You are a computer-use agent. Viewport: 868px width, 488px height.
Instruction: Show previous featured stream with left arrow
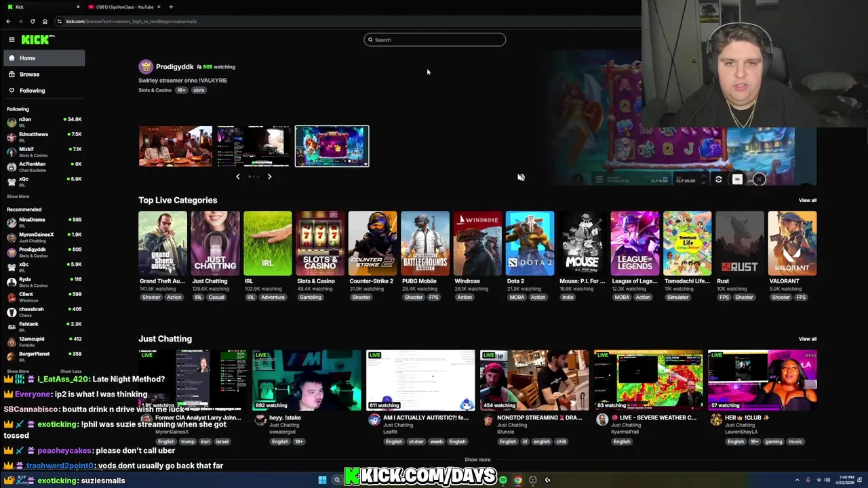point(237,177)
